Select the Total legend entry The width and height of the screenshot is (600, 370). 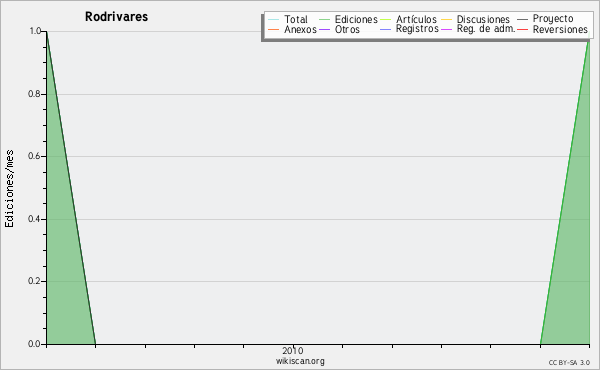click(x=288, y=19)
